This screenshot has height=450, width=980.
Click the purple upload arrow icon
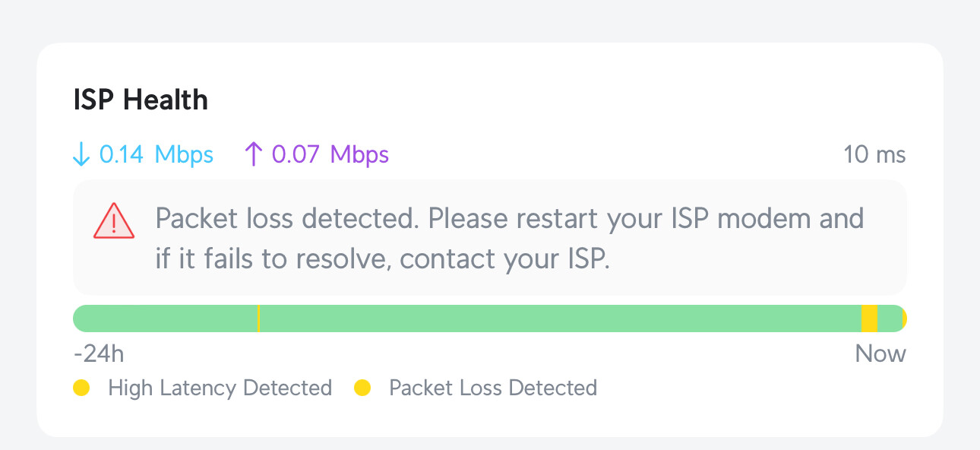253,154
